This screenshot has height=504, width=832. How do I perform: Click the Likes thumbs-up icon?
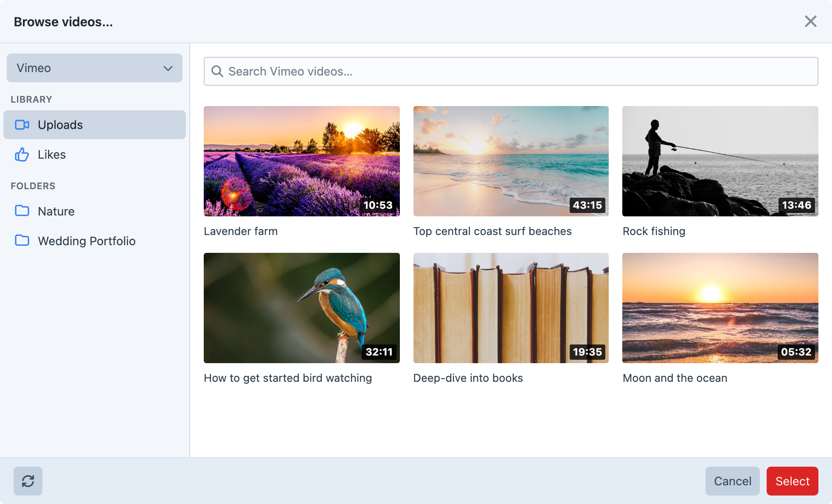tap(22, 154)
